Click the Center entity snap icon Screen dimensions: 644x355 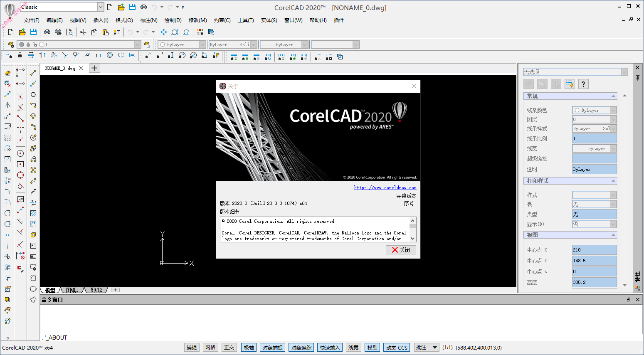[x=20, y=153]
